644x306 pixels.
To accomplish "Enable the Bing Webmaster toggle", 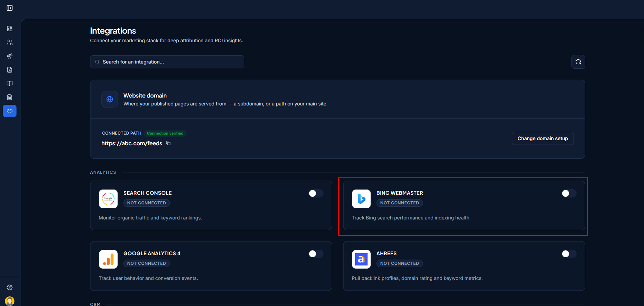I will coord(569,193).
